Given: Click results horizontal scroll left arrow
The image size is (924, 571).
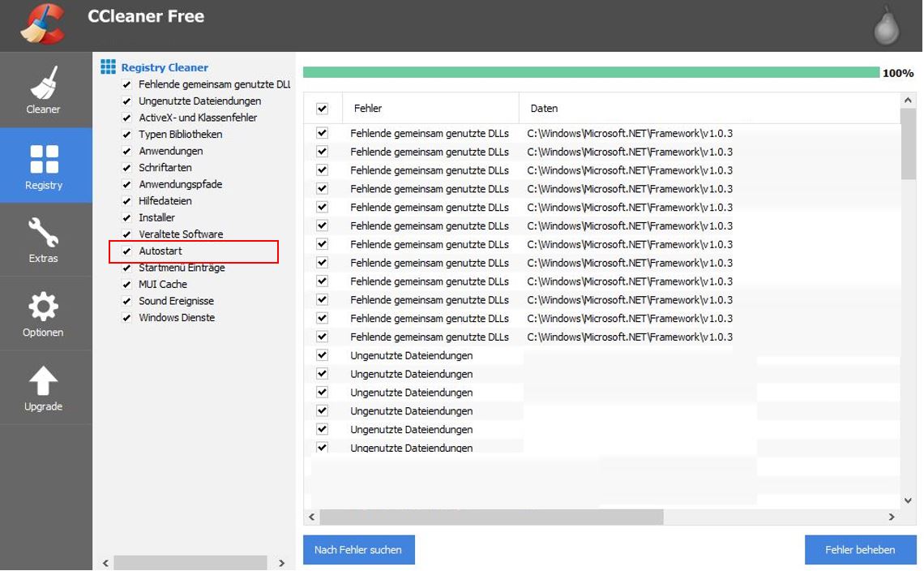Looking at the screenshot, I should point(312,517).
